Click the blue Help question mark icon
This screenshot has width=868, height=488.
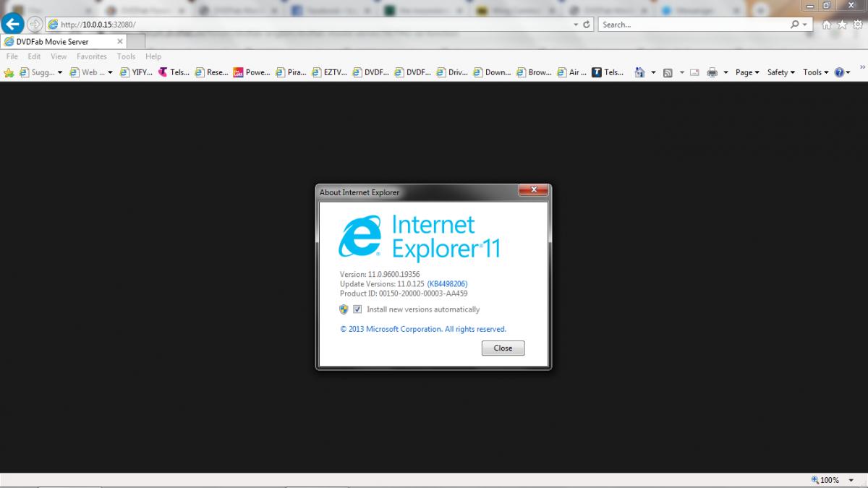[x=839, y=72]
